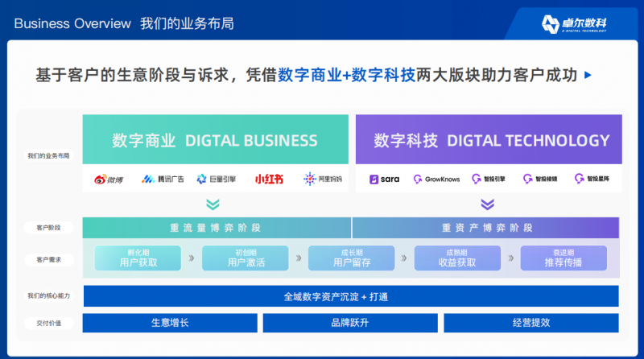Viewport: 644px width, 359px height.
Task: Click the 成长期 用户留存 box
Action: click(352, 258)
